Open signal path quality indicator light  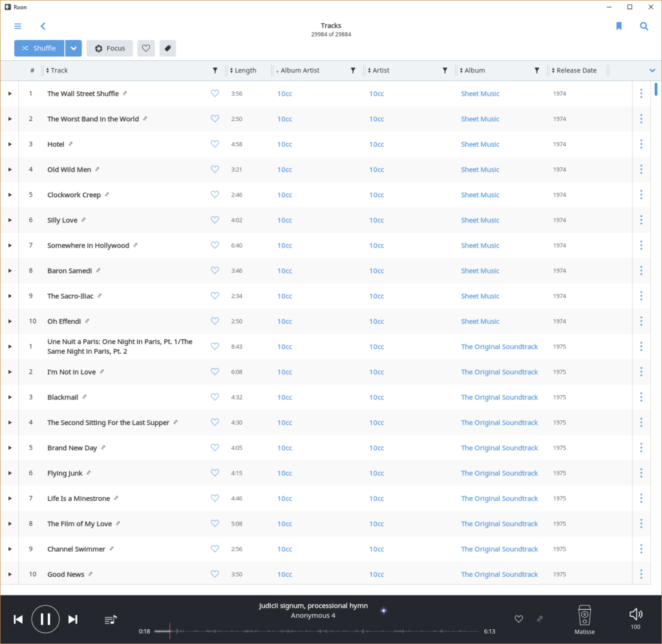tap(384, 610)
